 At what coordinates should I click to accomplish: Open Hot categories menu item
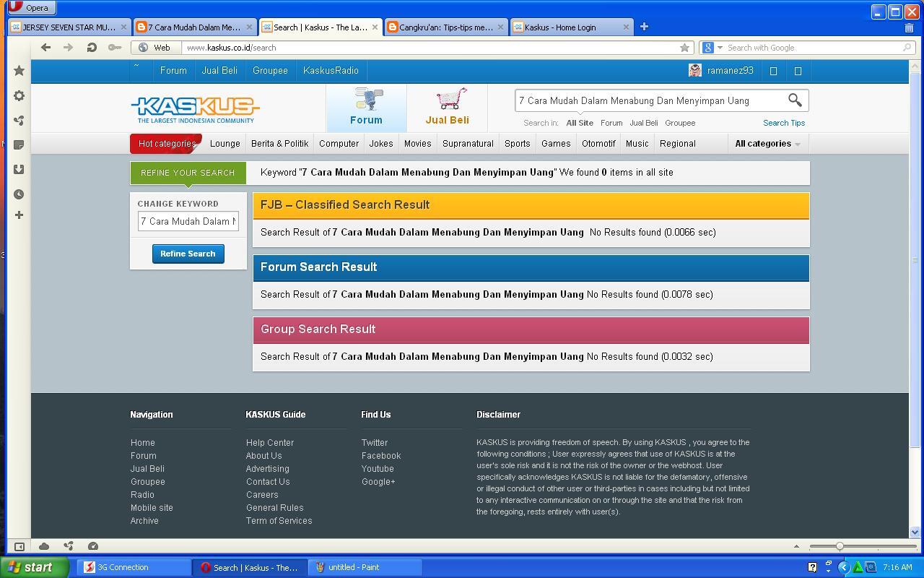tap(167, 144)
